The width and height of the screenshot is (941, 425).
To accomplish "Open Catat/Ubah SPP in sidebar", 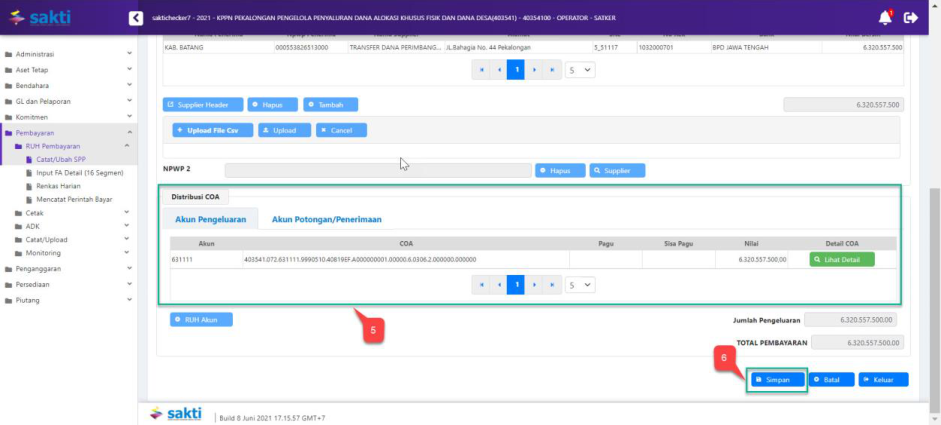I will (60, 159).
